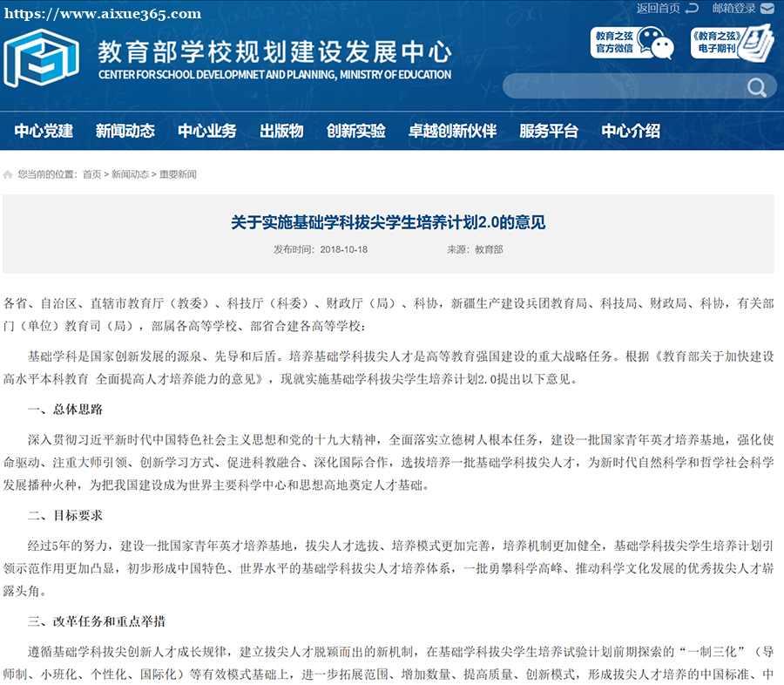Go to 重要新闻 in breadcrumb
This screenshot has width=784, height=685.
click(178, 174)
